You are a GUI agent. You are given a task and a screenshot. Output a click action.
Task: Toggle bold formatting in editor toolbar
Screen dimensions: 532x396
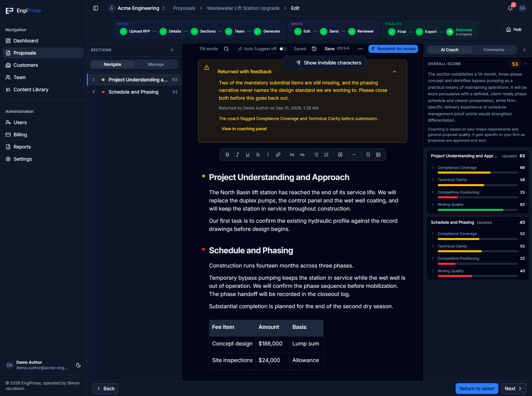coord(227,155)
